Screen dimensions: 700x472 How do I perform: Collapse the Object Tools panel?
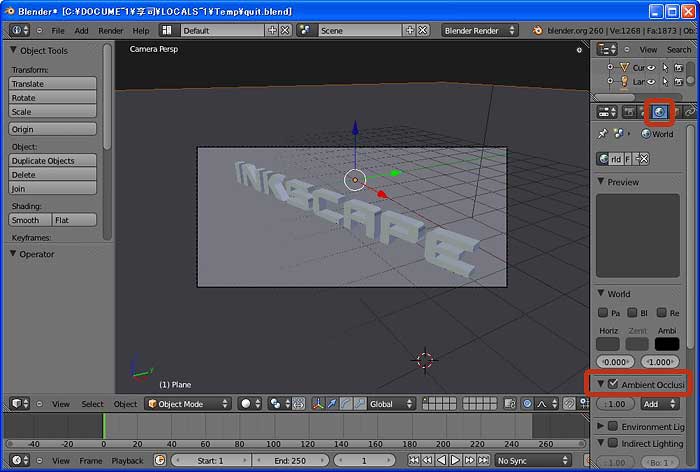13,50
